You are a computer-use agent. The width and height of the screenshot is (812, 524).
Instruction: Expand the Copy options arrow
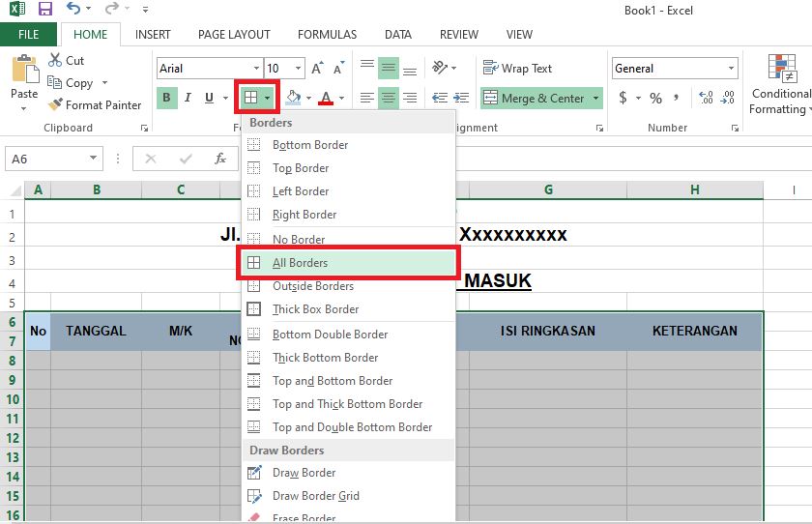[x=105, y=83]
